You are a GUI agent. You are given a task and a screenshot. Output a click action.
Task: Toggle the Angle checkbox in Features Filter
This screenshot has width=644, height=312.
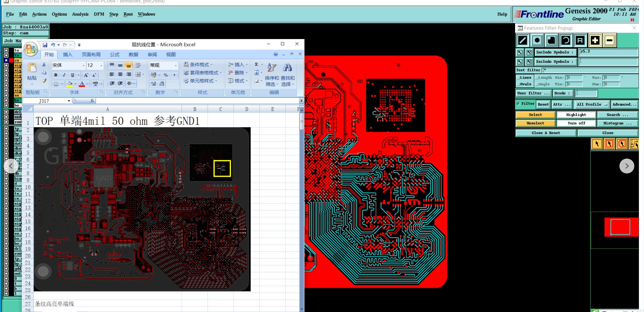(x=537, y=84)
